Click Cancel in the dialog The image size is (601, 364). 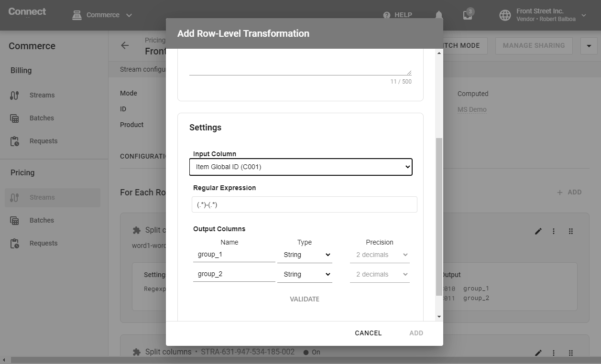tap(368, 333)
